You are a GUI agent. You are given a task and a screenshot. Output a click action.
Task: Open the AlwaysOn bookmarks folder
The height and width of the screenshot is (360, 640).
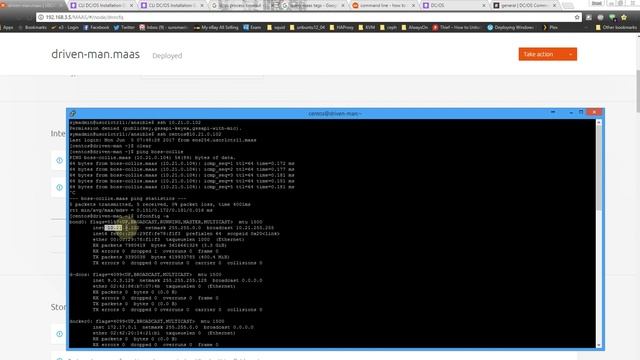[x=414, y=27]
